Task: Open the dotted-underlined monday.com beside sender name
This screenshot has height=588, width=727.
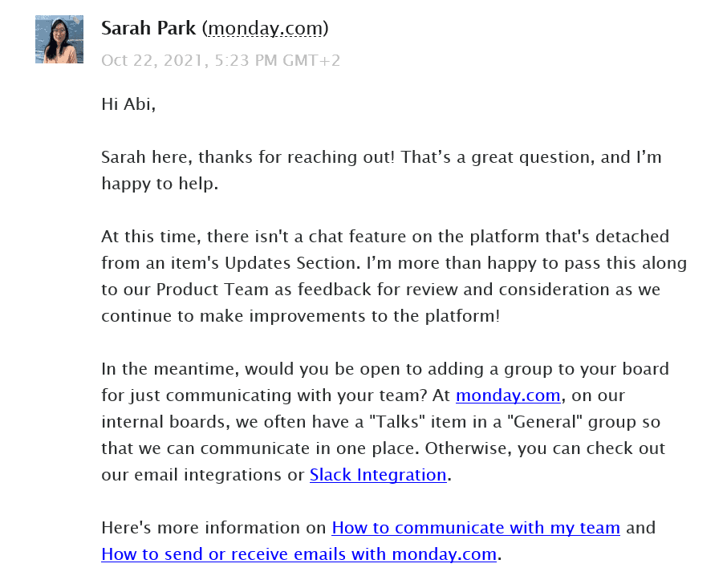Action: pyautogui.click(x=266, y=29)
